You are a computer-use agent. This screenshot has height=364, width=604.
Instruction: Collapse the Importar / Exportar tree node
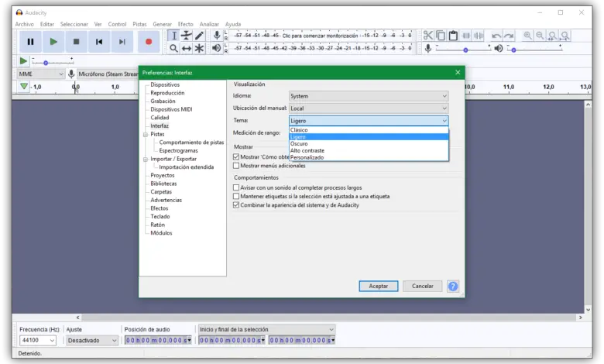pos(146,159)
